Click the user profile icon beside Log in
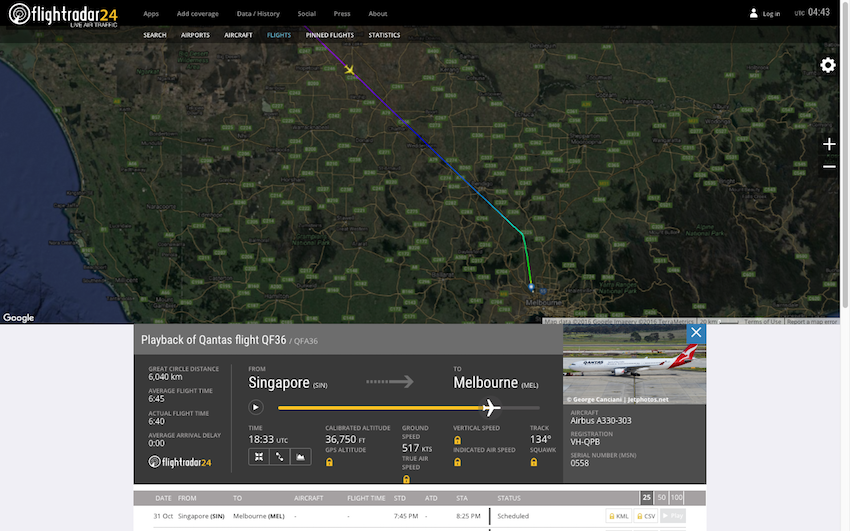850x531 pixels. pyautogui.click(x=753, y=14)
